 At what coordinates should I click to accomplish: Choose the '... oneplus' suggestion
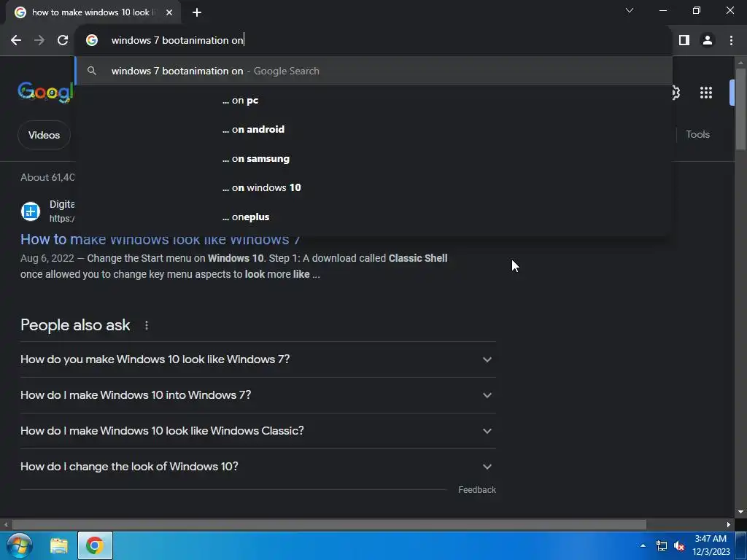pos(373,217)
